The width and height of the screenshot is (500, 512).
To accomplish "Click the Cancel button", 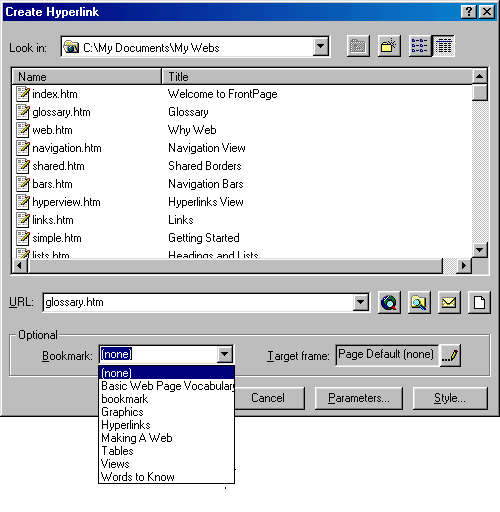I will [x=269, y=398].
